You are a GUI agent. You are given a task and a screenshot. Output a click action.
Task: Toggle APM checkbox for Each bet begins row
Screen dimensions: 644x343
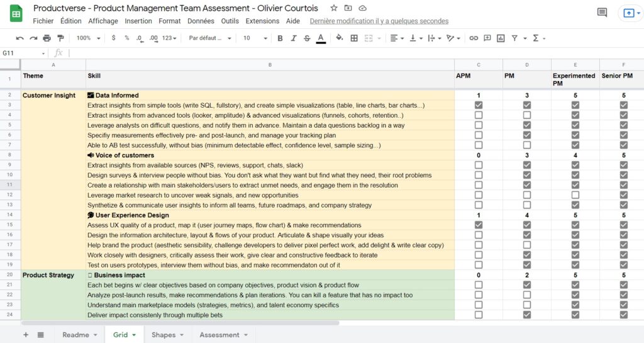click(x=479, y=284)
